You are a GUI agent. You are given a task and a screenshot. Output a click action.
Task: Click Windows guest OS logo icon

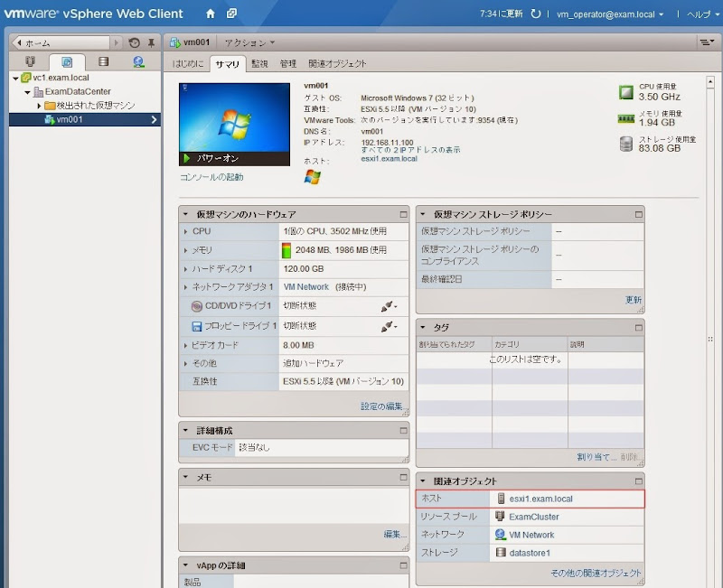312,176
